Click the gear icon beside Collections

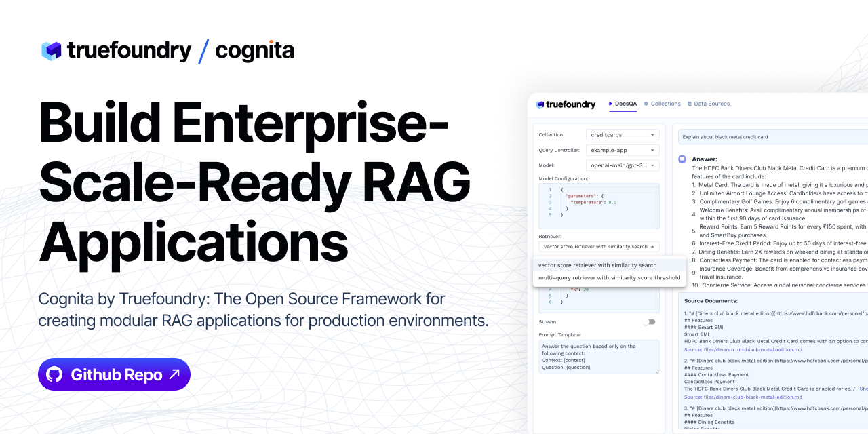click(646, 104)
